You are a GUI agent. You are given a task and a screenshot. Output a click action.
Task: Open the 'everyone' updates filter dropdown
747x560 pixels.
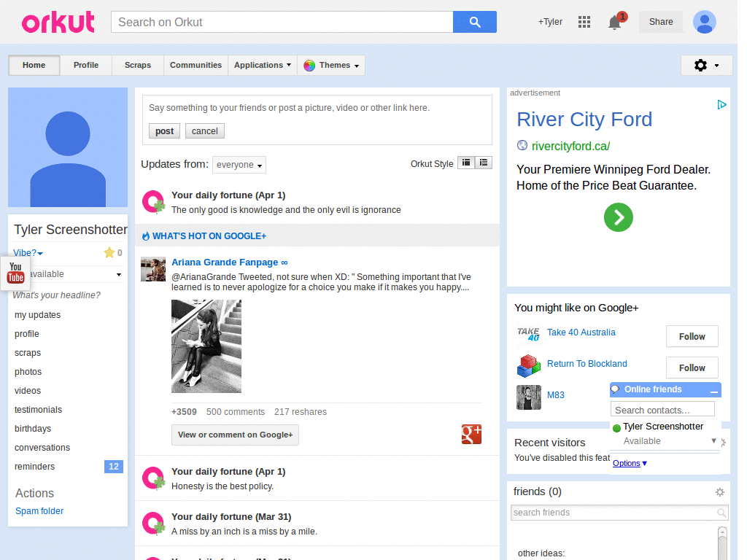point(239,165)
